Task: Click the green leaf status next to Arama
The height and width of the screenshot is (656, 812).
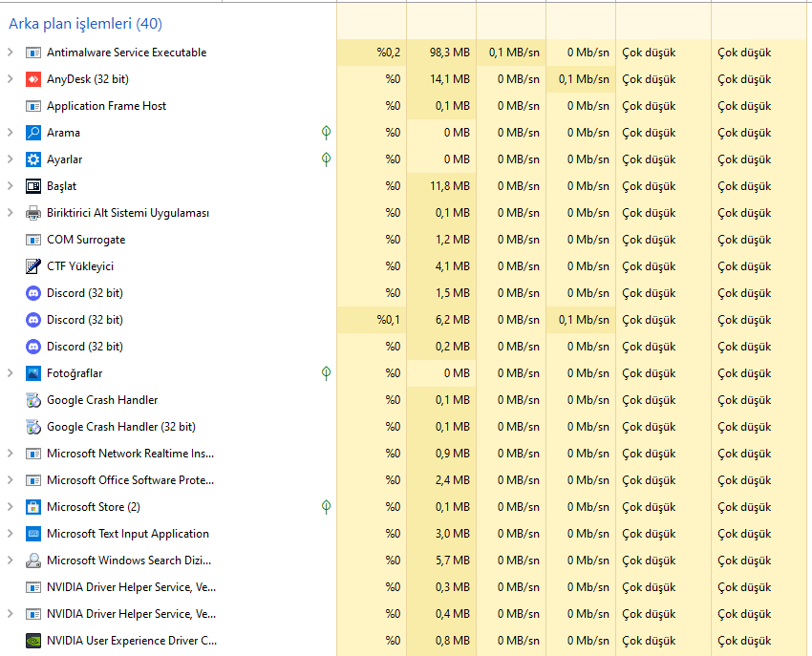Action: click(x=327, y=133)
